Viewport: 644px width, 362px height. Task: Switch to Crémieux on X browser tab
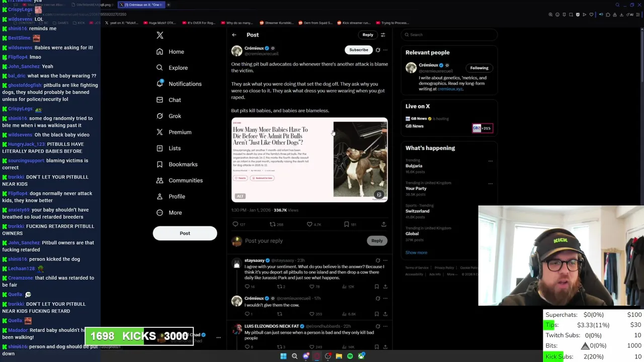(142, 5)
